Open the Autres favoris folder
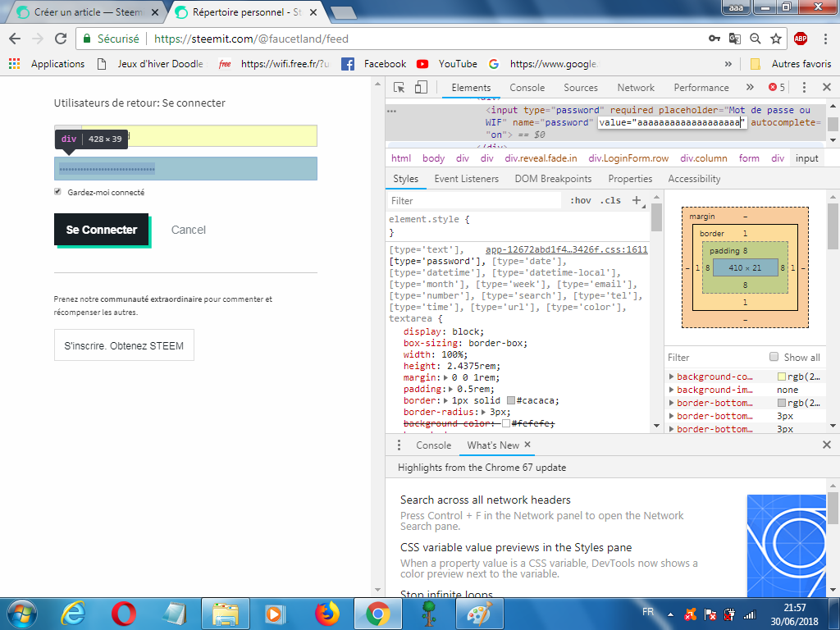Viewport: 840px width, 630px height. pos(790,64)
